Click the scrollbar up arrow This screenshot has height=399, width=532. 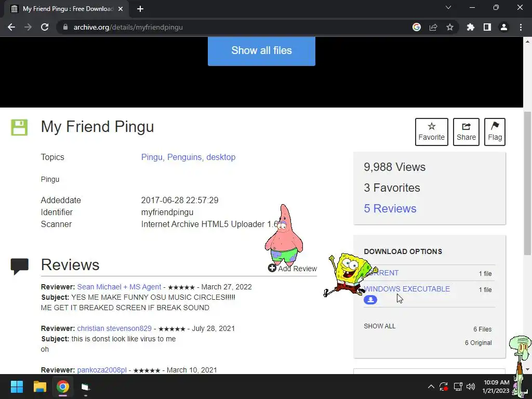(527, 42)
